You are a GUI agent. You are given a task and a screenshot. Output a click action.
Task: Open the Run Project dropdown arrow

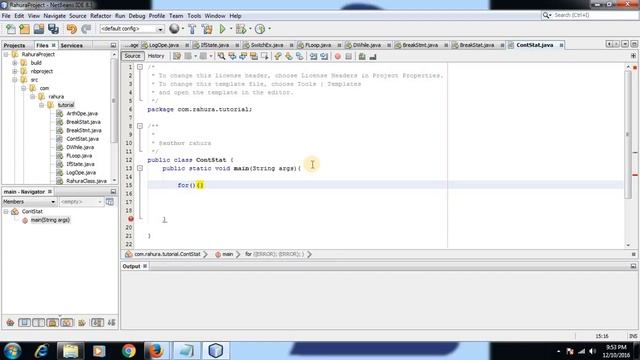click(231, 29)
